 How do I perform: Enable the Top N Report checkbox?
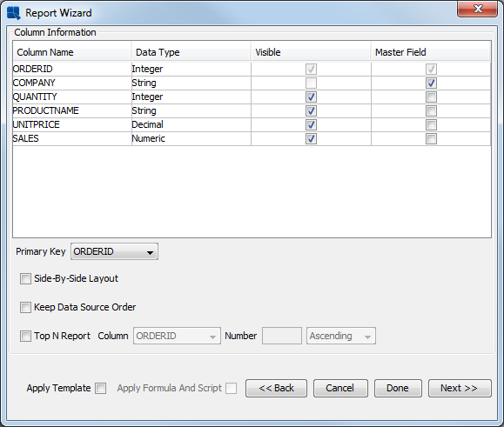click(25, 337)
